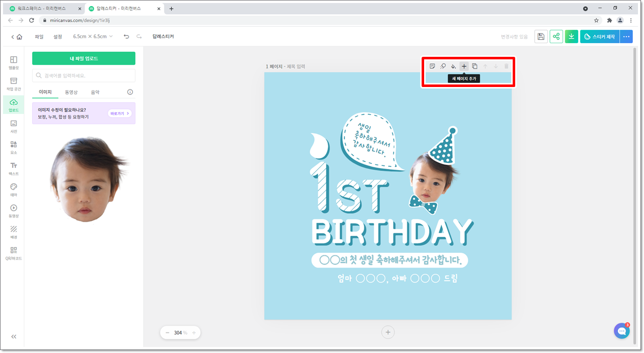Screen dimensions: 644x353
Task: Bookmark page with star icon
Action: [596, 21]
